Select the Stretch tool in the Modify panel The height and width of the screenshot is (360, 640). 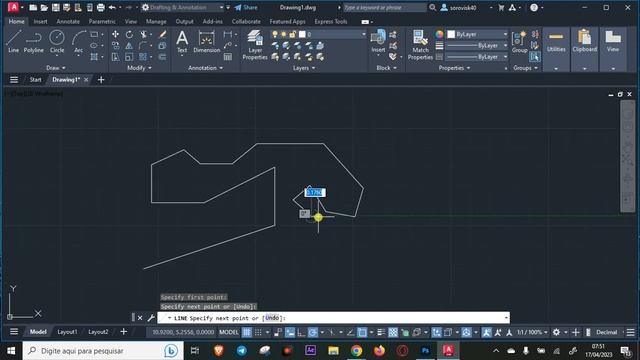(116, 57)
